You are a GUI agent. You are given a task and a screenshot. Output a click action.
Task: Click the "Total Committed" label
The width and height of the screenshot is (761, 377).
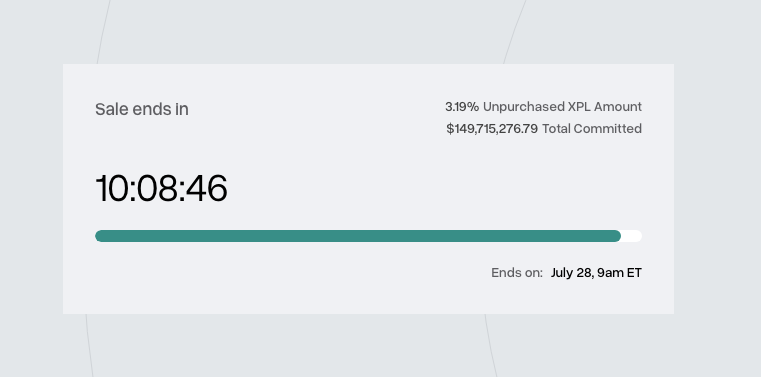tap(592, 129)
